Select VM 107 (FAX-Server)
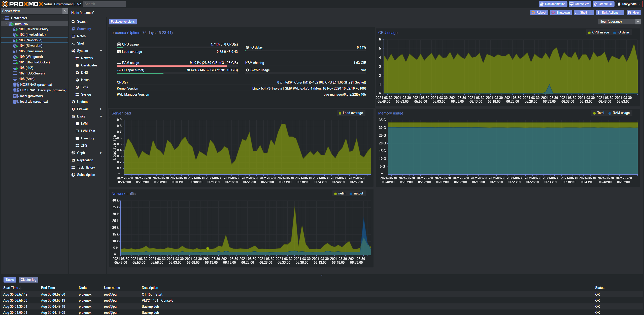The width and height of the screenshot is (644, 315). (32, 73)
